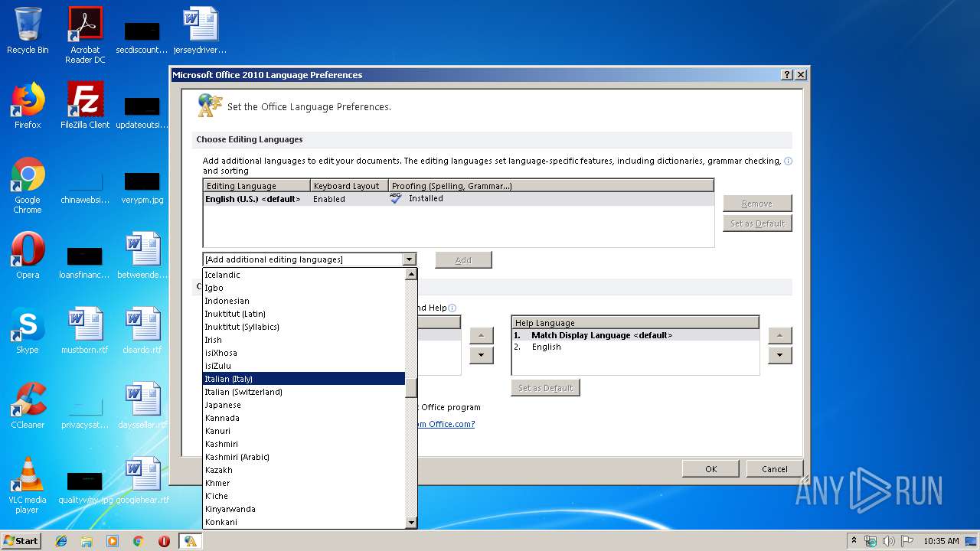Open cleardo.rtf document icon
The width and height of the screenshot is (980, 551).
[x=142, y=331]
